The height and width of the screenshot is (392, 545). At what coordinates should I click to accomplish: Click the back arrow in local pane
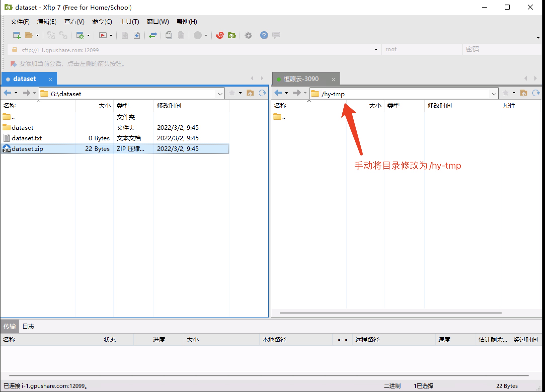7,93
